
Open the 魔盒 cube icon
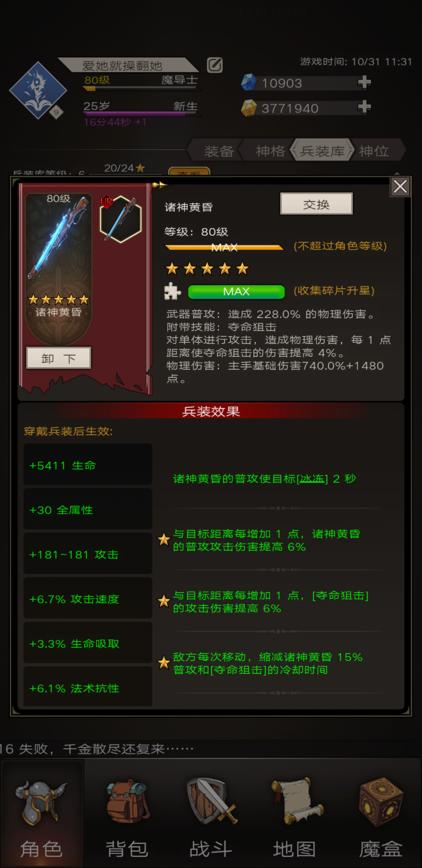click(381, 802)
